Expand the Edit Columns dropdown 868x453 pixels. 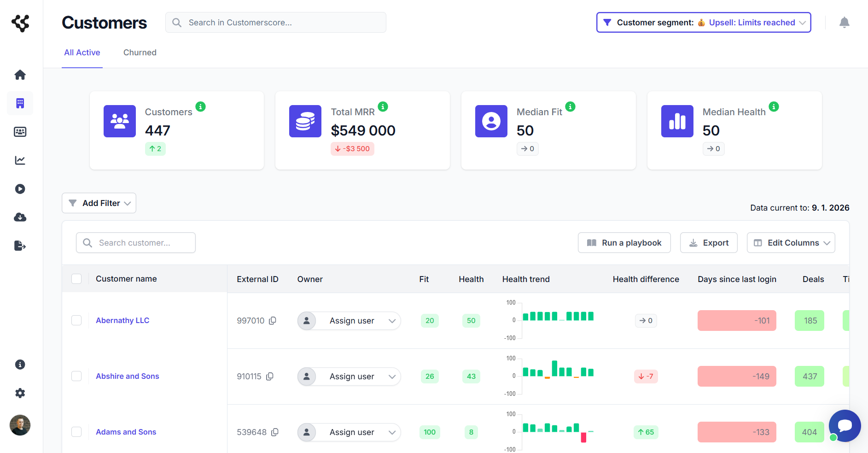tap(791, 242)
